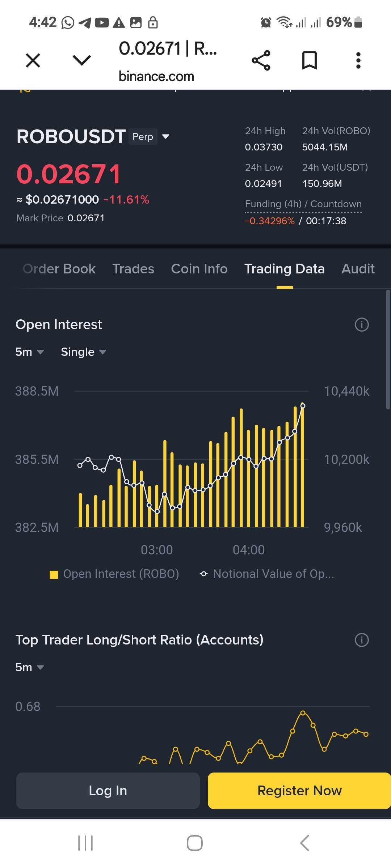
Task: Minimize tab with the down chevron
Action: (82, 60)
